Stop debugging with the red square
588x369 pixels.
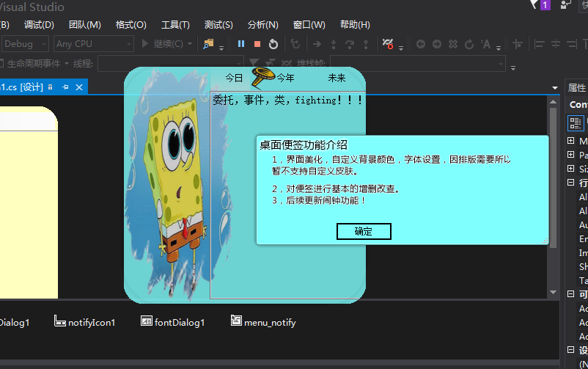[257, 44]
